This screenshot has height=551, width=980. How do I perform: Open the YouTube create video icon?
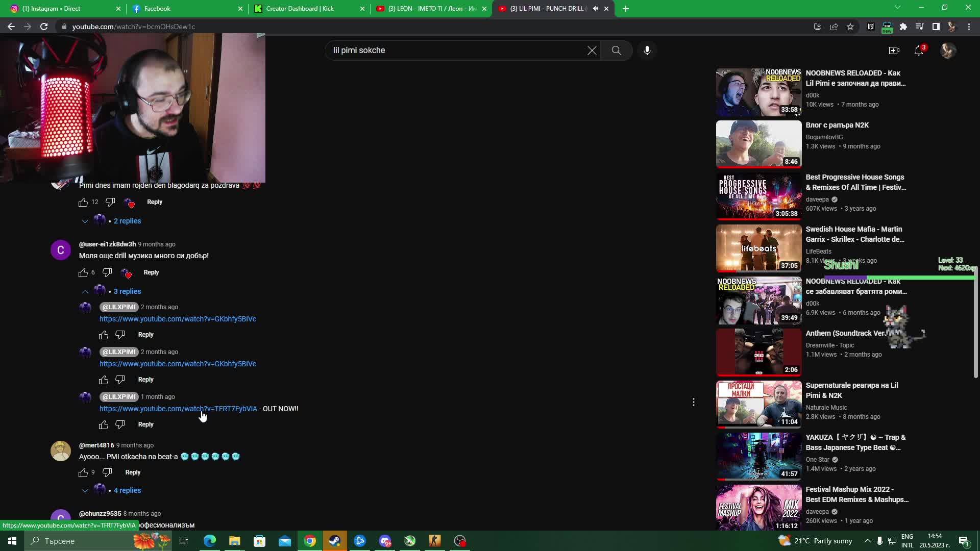[x=894, y=51]
